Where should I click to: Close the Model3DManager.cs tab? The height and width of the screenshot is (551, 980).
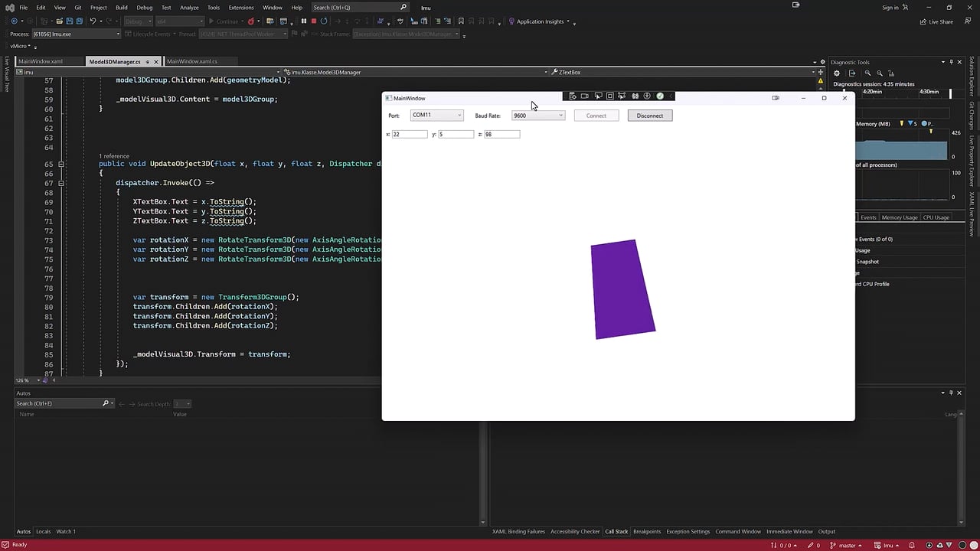[156, 61]
